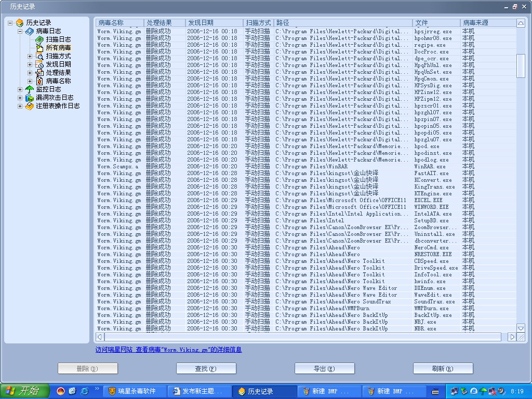Click the vertical scrollbar down arrow

[x=521, y=328]
